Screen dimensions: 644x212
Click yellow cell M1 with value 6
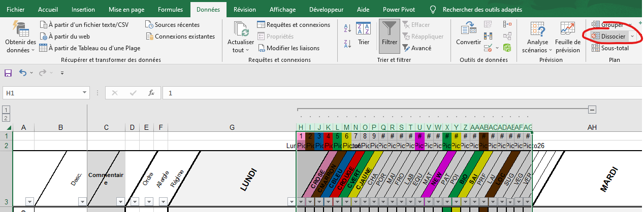(346, 136)
